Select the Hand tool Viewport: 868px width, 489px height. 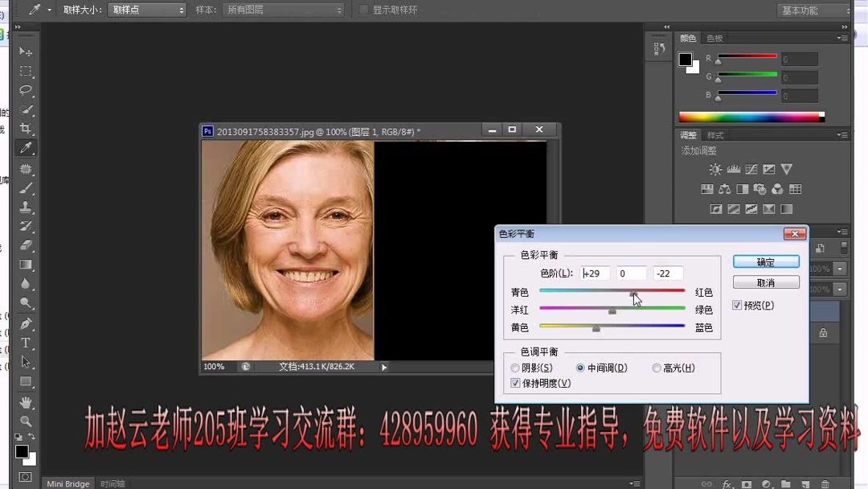tap(25, 402)
